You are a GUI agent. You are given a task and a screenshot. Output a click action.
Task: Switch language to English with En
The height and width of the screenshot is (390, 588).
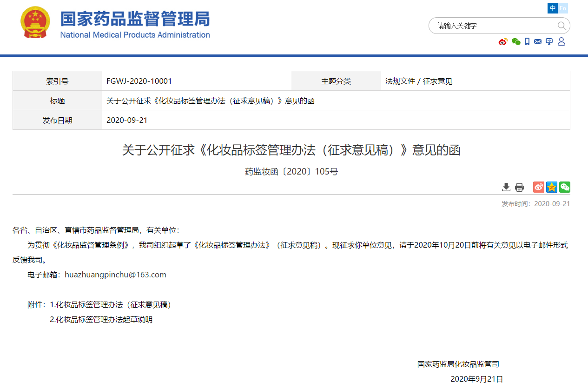(563, 8)
